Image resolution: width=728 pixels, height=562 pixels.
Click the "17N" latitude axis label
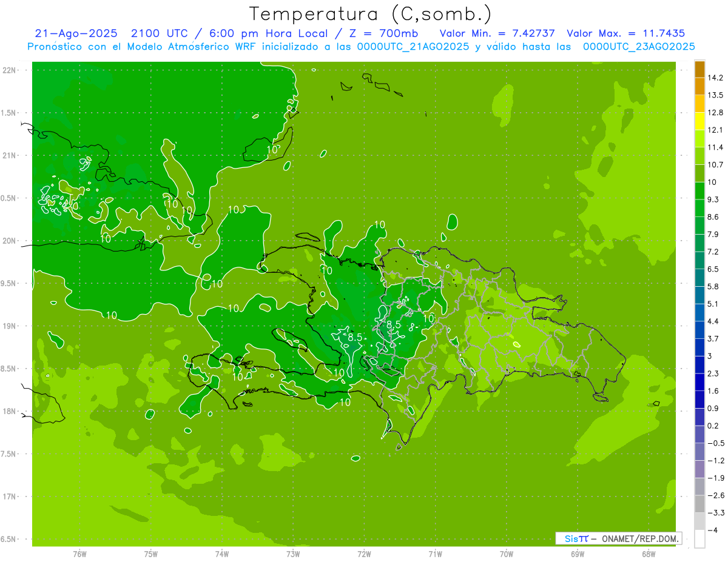coord(8,497)
